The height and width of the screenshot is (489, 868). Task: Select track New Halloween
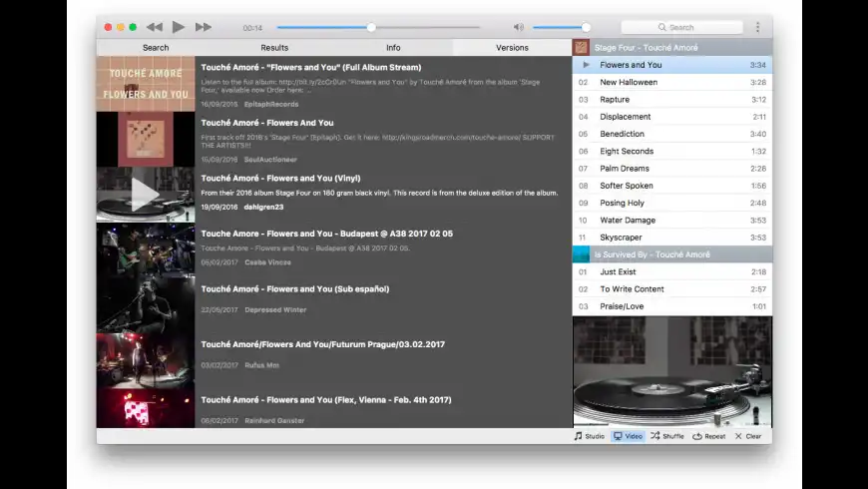[672, 82]
